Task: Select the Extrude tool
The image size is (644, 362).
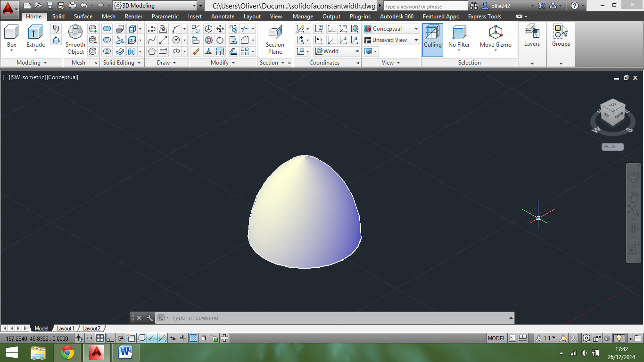Action: click(35, 37)
